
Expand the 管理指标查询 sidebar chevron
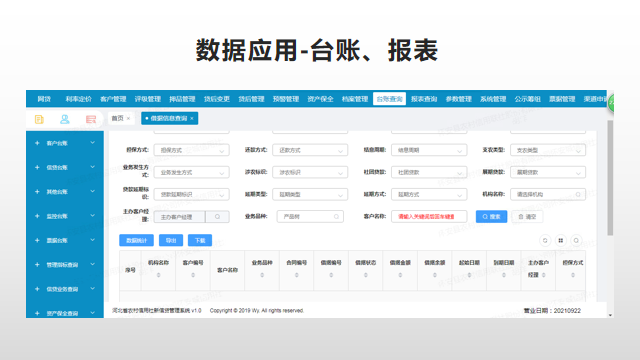[93, 264]
